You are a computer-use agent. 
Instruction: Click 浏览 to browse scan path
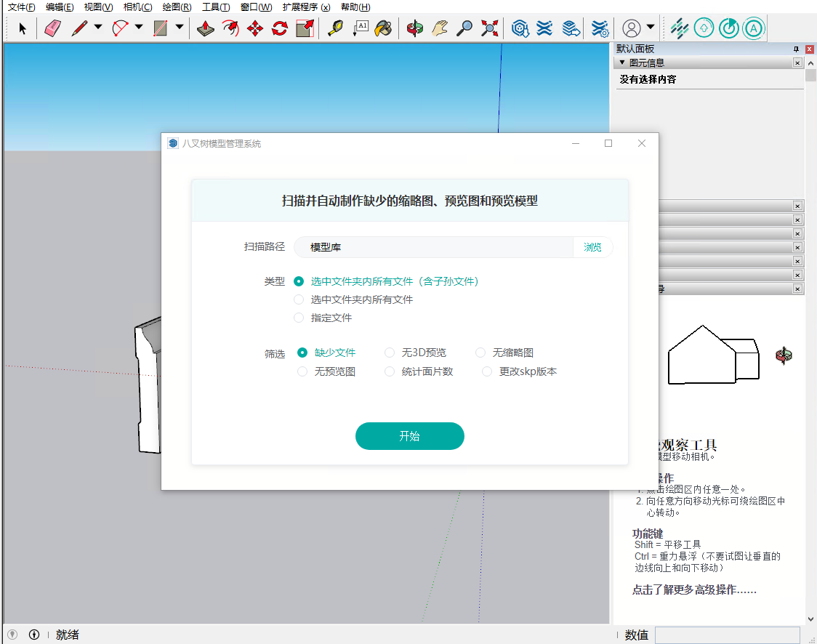click(x=592, y=247)
